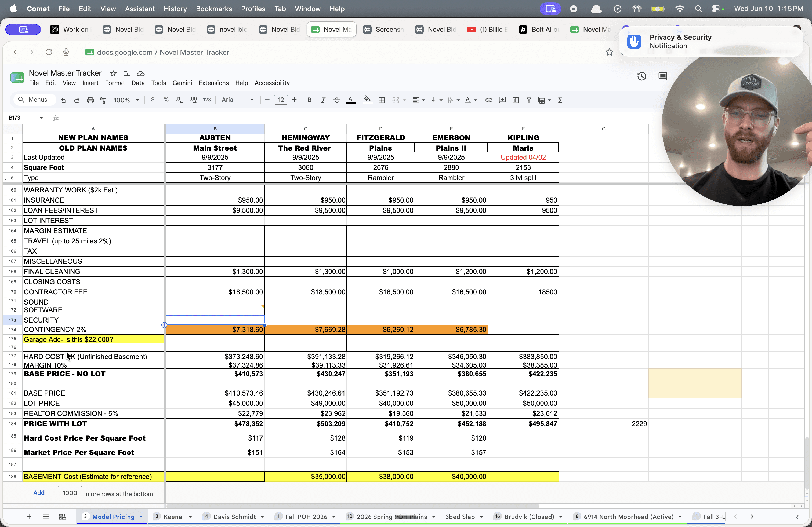812x527 pixels.
Task: Click the Redo icon in toolbar
Action: point(77,100)
